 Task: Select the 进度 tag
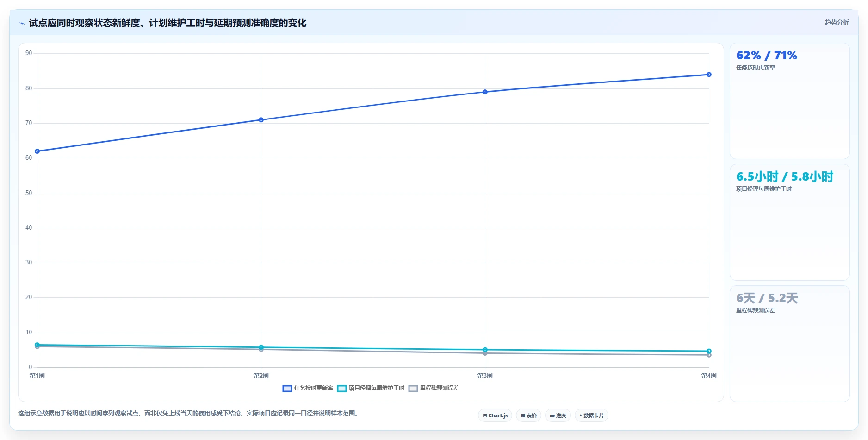coord(558,415)
